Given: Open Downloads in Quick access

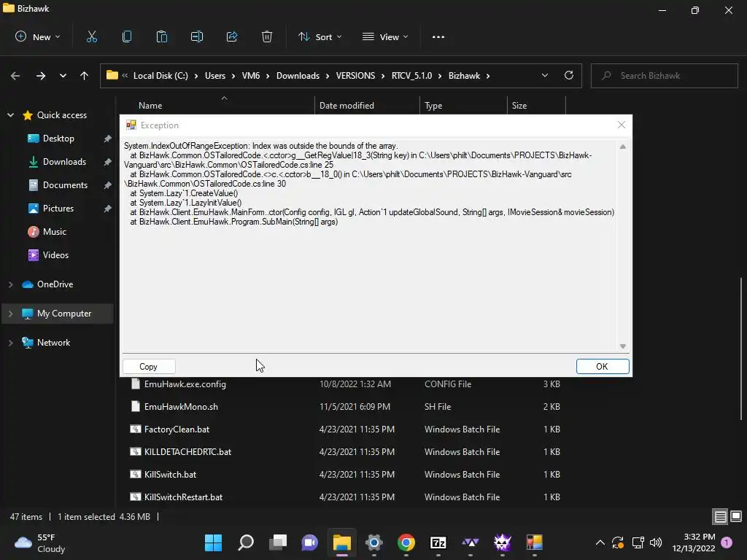Looking at the screenshot, I should click(x=64, y=162).
